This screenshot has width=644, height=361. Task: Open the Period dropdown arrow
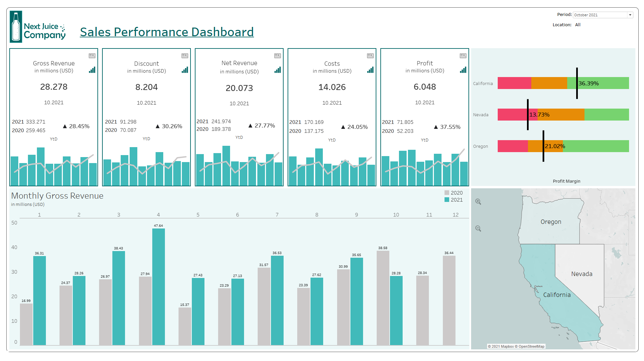click(x=630, y=15)
